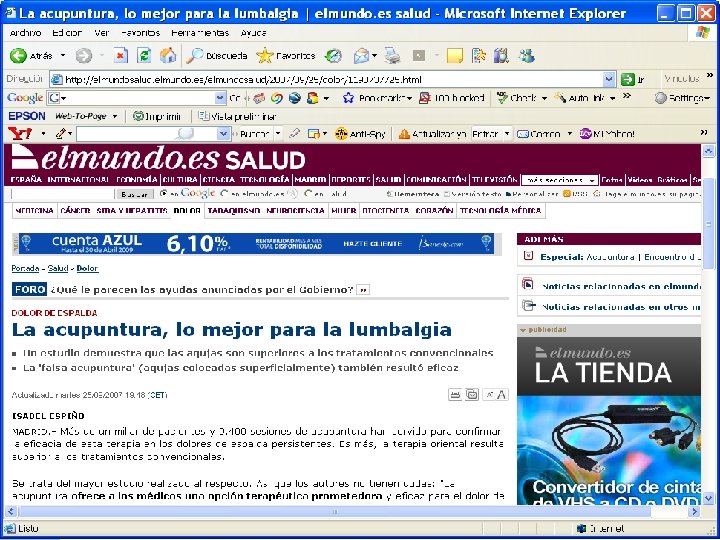The height and width of the screenshot is (540, 720).
Task: Expand the address bar URL dropdown
Action: [609, 79]
